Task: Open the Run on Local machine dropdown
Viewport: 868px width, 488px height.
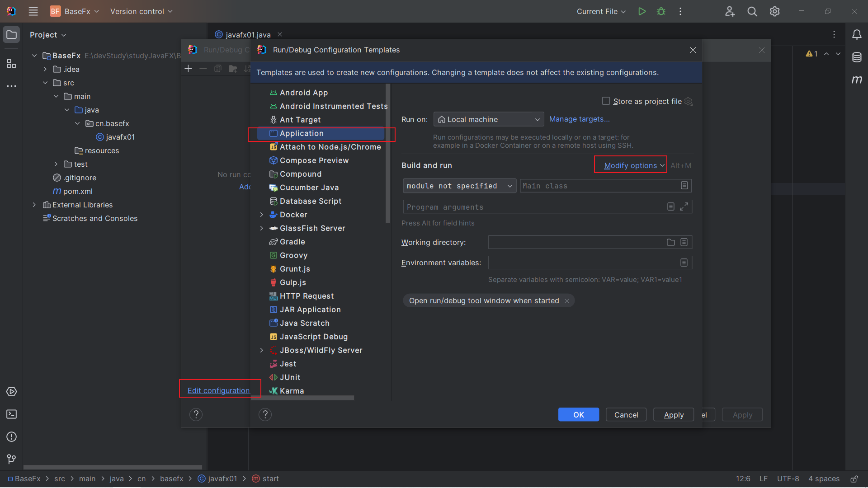Action: [x=489, y=119]
